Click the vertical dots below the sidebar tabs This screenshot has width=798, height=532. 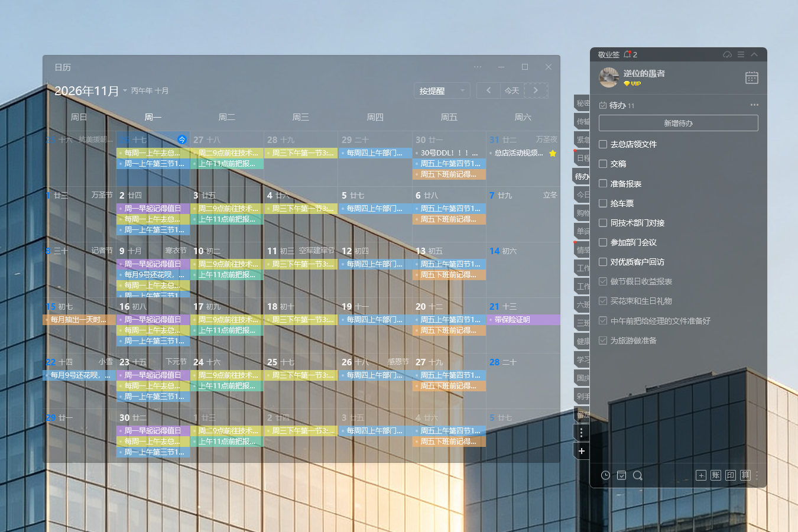coord(582,433)
